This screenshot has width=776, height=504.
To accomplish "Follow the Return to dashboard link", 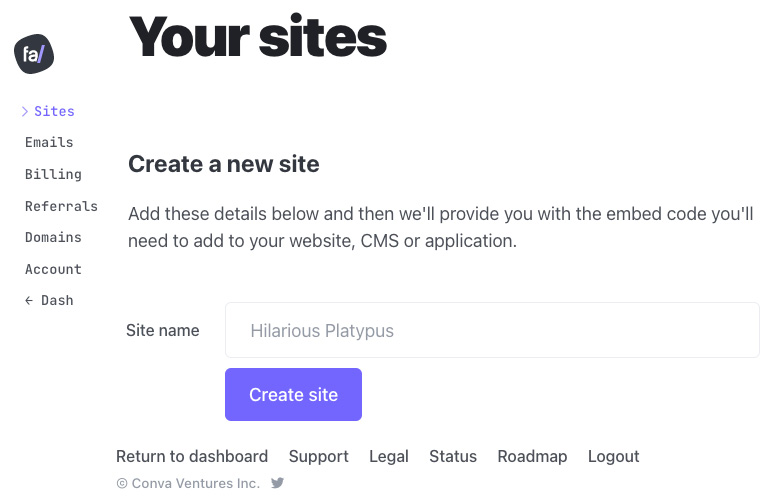I will (192, 456).
